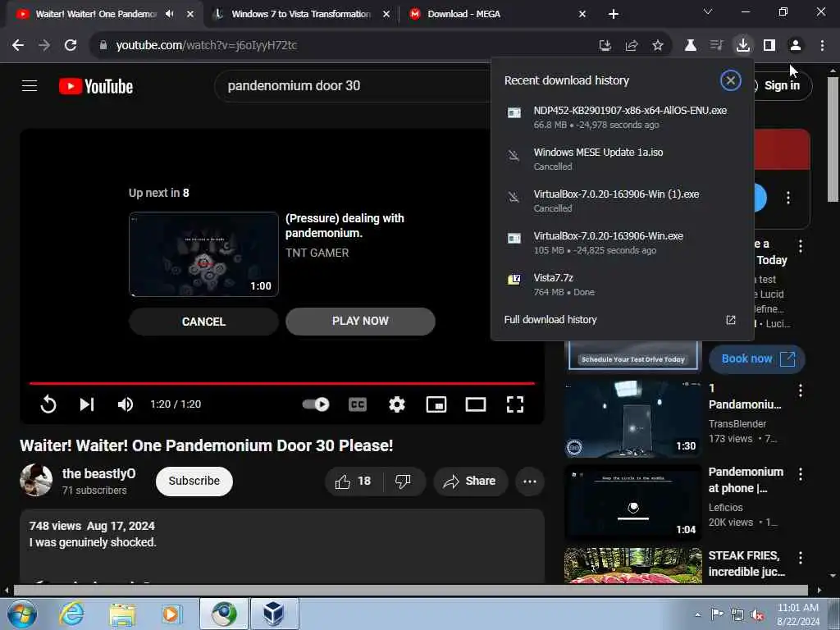This screenshot has width=840, height=630.
Task: Click the YouTube search field
Action: (x=354, y=85)
